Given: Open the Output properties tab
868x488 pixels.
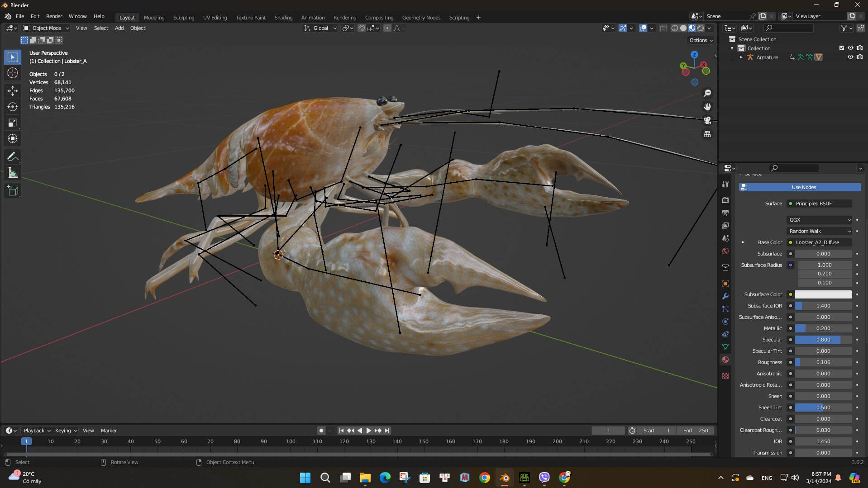Looking at the screenshot, I should click(x=725, y=213).
